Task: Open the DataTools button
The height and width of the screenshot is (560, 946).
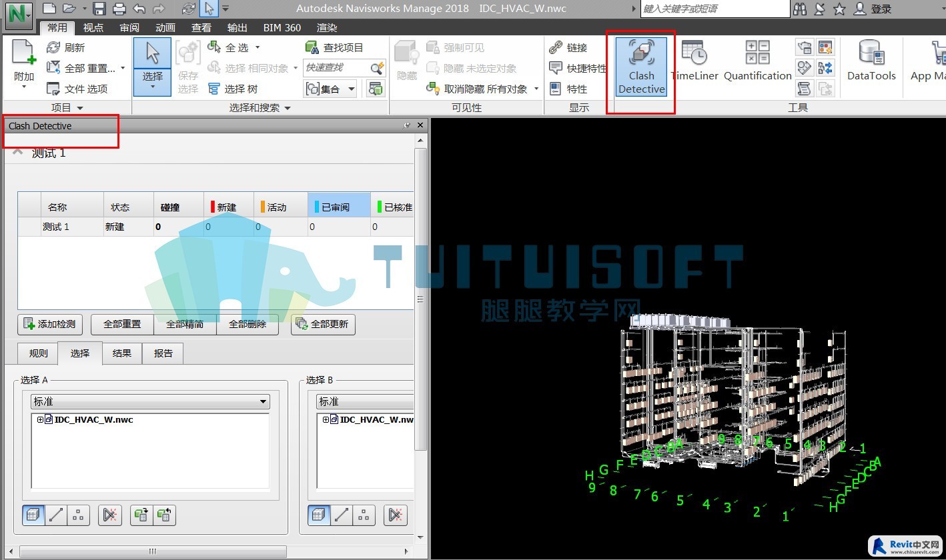Action: (x=871, y=62)
